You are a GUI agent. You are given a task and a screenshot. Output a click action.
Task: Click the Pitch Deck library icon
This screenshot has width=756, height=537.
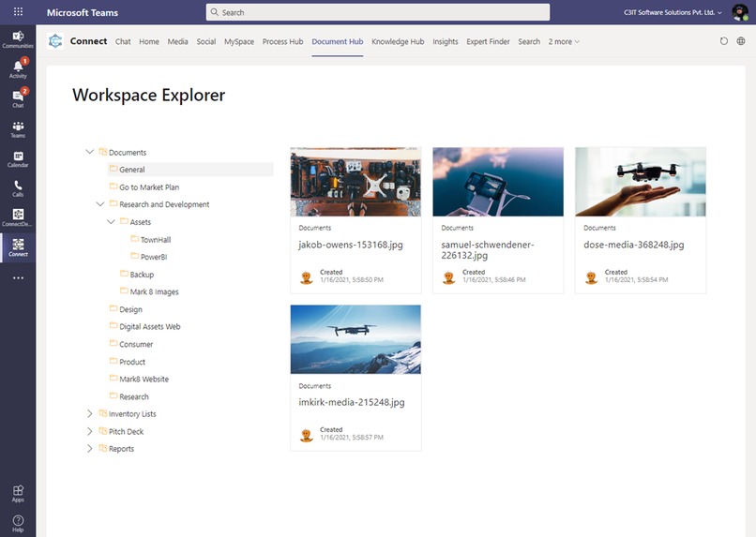(x=102, y=431)
